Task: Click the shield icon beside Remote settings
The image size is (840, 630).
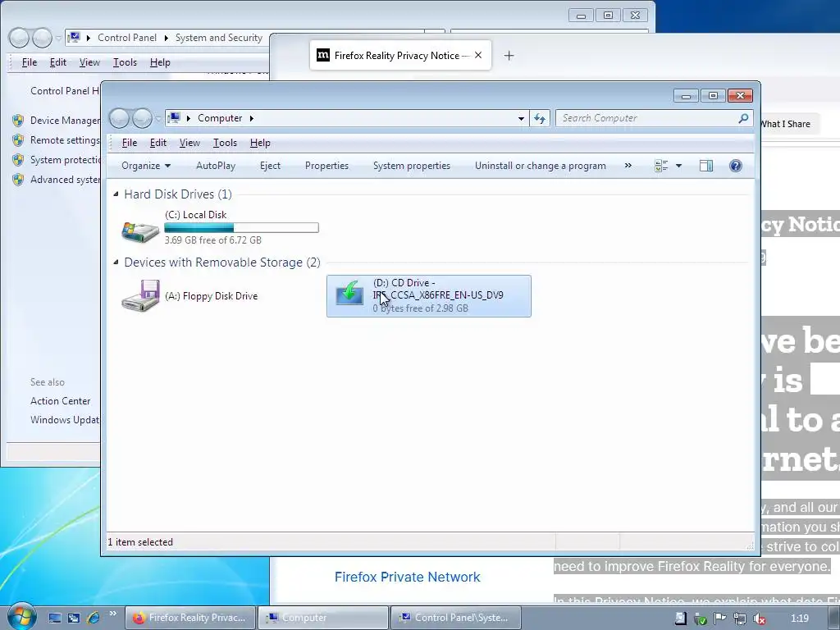Action: tap(18, 139)
